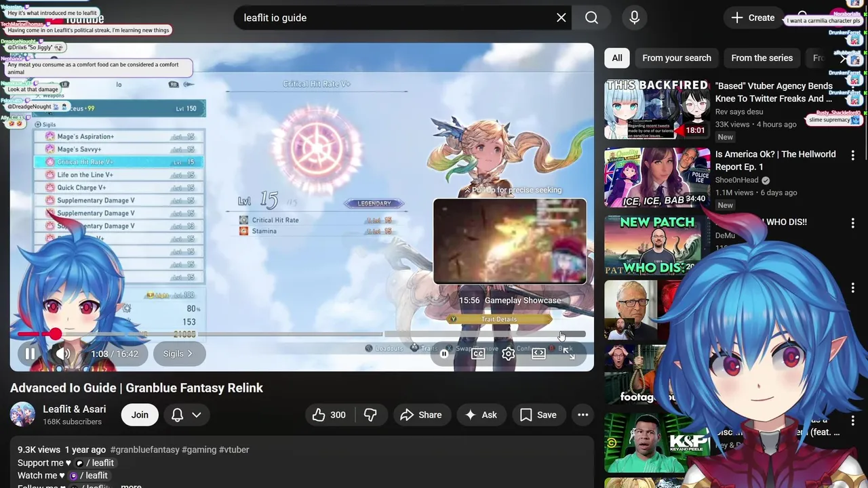Screen dimensions: 868x488
Task: Click the '168K subscribers' text
Action: click(73, 422)
